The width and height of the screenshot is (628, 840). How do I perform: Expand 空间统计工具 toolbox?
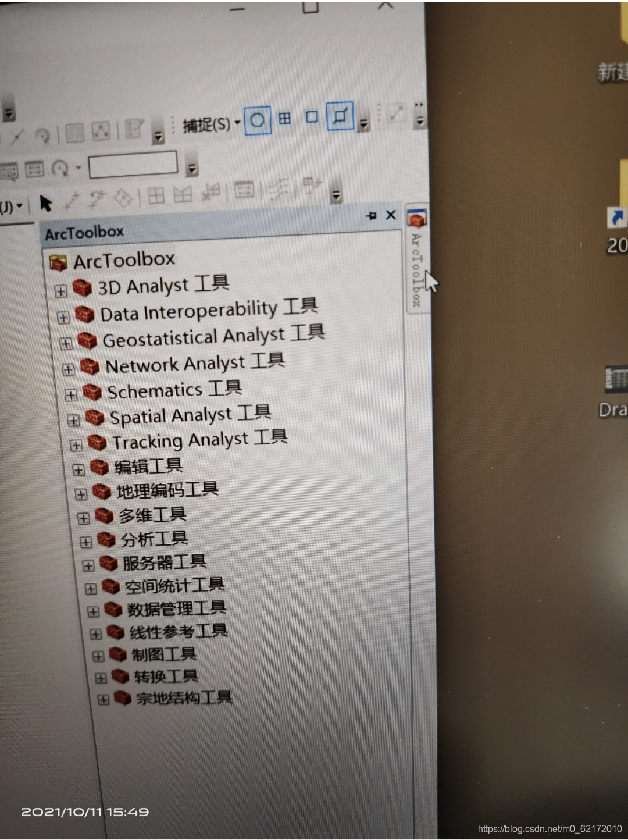[91, 588]
